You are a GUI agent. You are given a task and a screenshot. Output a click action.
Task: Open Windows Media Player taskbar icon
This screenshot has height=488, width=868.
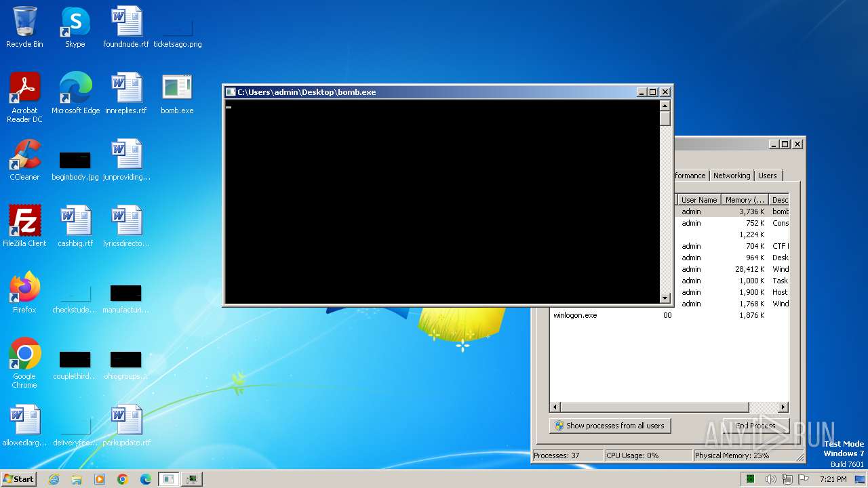tap(100, 479)
